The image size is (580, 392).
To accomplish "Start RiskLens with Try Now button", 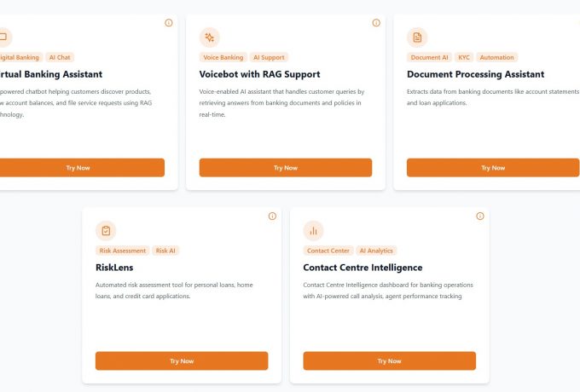I will (182, 361).
